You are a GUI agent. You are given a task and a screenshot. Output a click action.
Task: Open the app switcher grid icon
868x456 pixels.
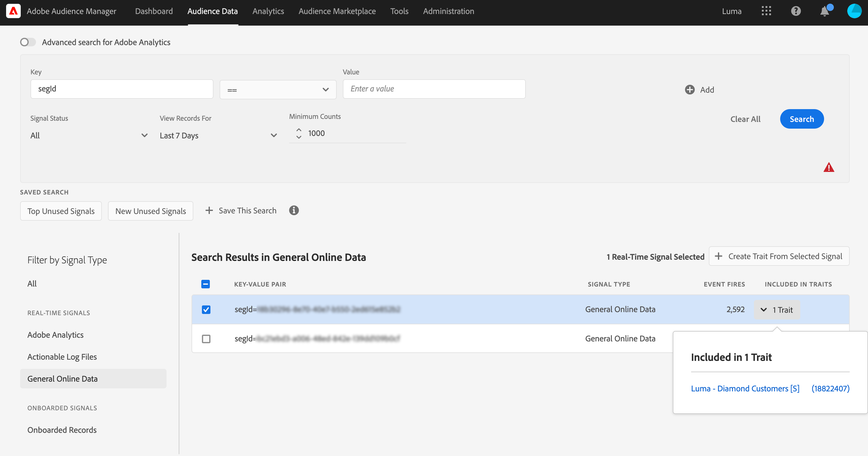(766, 11)
